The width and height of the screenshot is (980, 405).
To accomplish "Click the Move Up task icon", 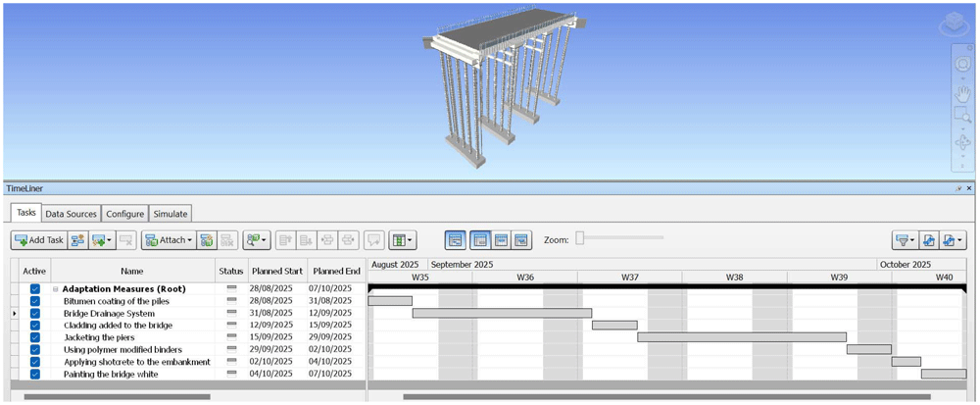I will tap(285, 240).
